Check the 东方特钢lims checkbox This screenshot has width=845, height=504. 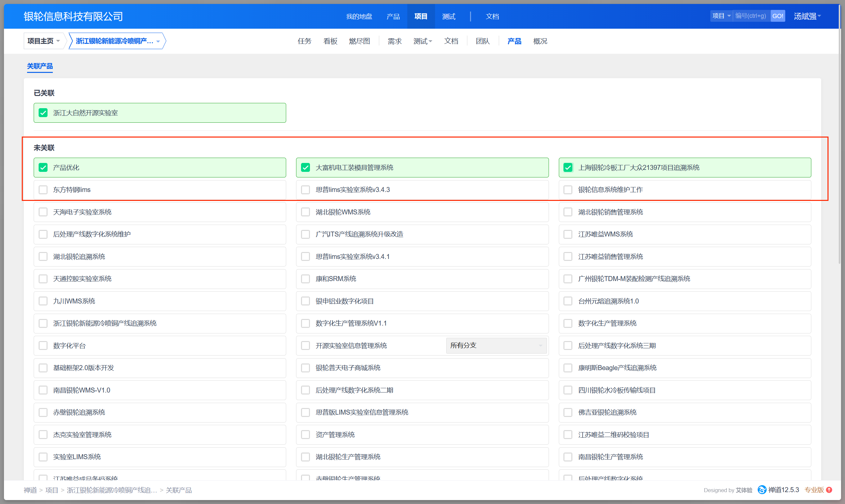coord(43,190)
